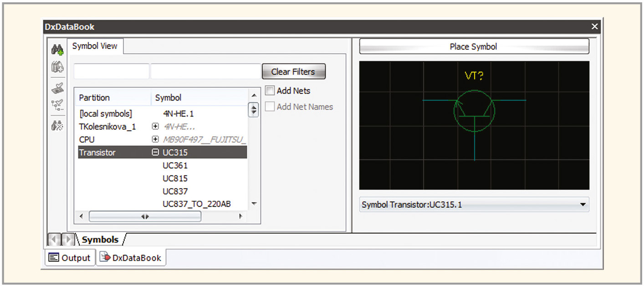Select the Symbols bottom sheet tab
The image size is (644, 286).
100,240
